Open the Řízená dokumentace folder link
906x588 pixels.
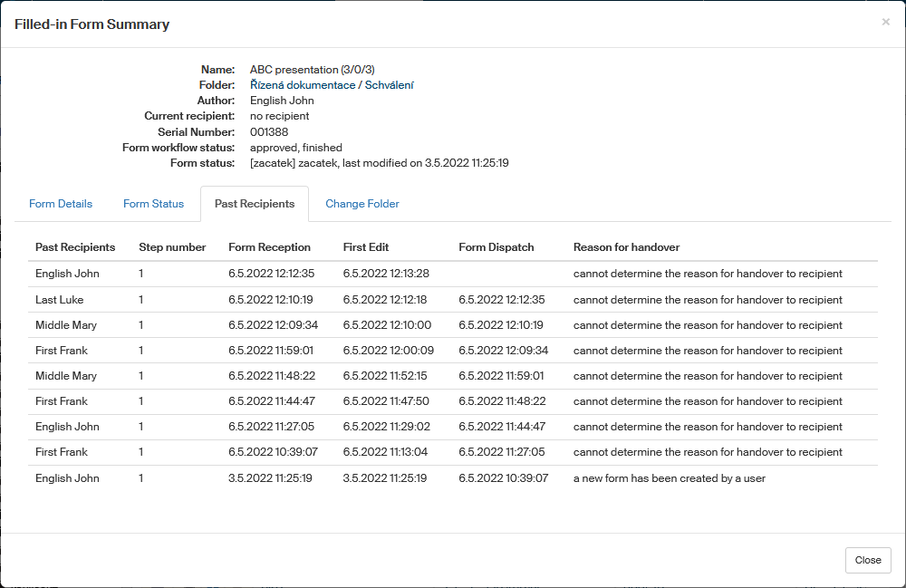303,85
